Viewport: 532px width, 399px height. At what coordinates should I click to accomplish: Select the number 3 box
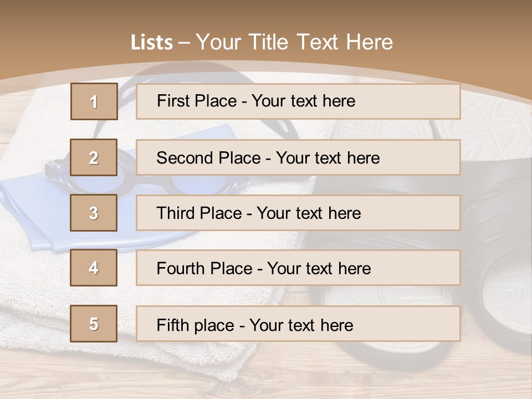point(94,213)
